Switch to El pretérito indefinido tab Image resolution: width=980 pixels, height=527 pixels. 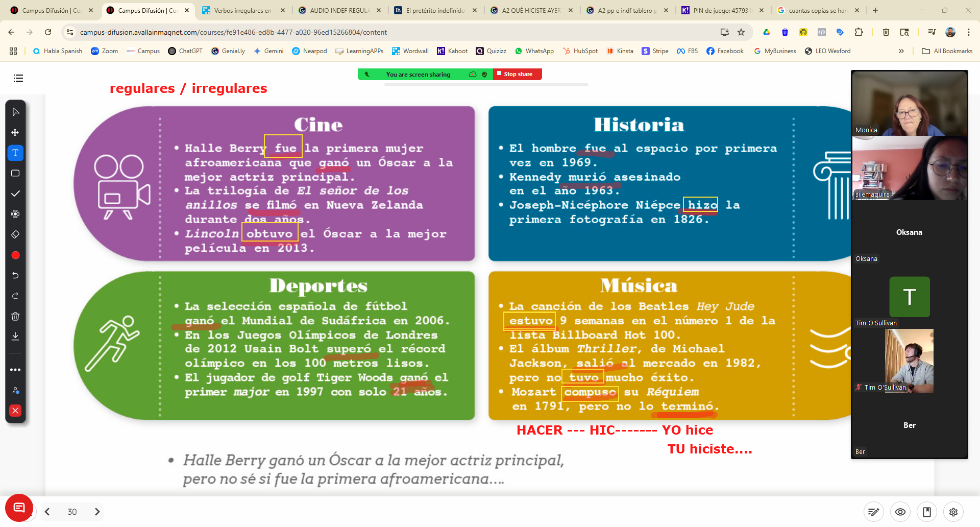[434, 10]
